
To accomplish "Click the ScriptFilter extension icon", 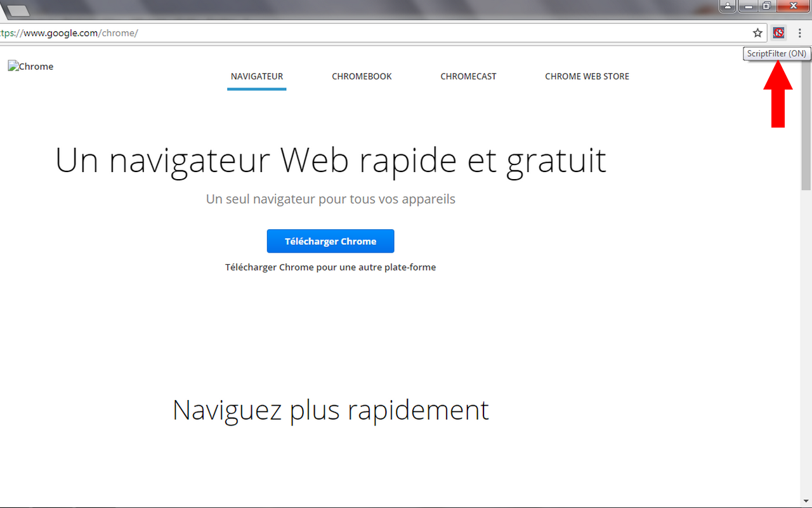I will coord(778,33).
